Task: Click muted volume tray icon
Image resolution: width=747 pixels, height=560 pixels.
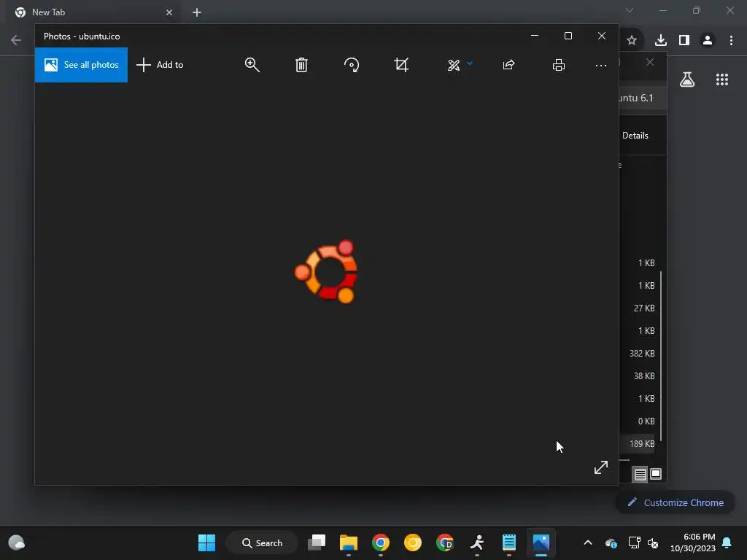Action: click(x=653, y=542)
